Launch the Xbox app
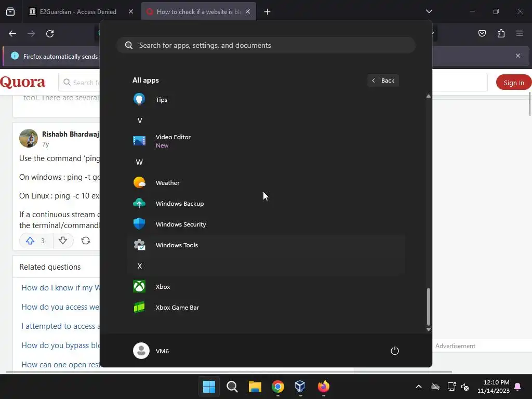The width and height of the screenshot is (532, 399). [x=265, y=287]
